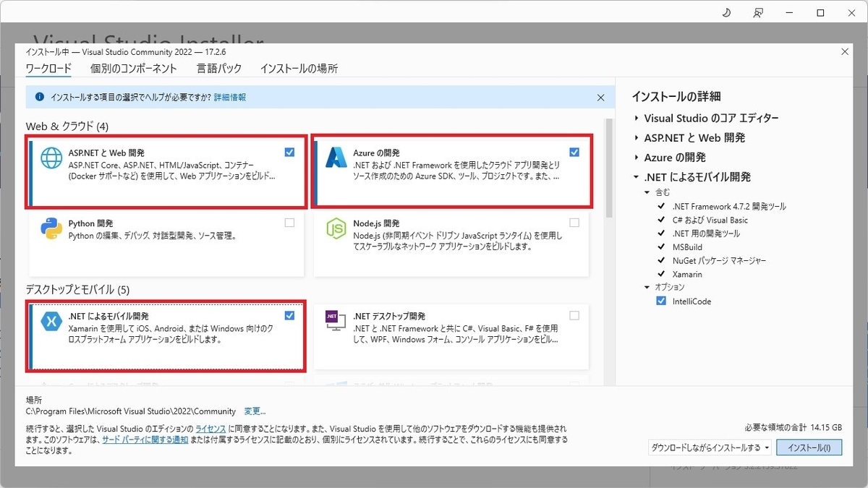Switch to インストールの場所 tab

point(299,69)
